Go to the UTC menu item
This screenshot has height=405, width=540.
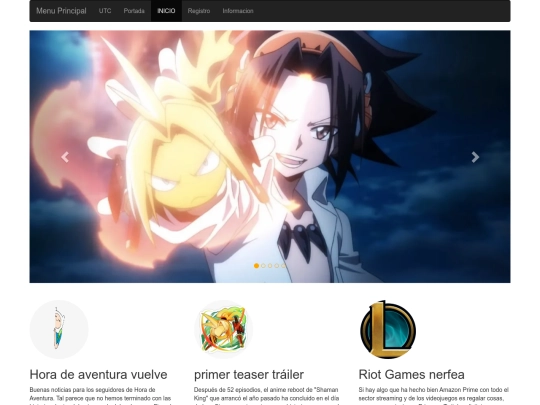point(105,11)
